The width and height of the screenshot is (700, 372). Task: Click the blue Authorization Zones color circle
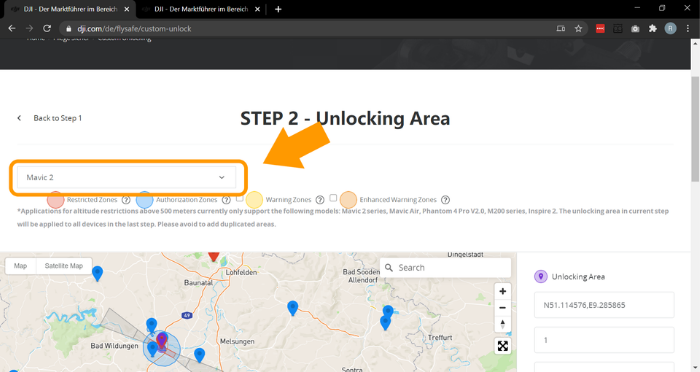(x=144, y=200)
